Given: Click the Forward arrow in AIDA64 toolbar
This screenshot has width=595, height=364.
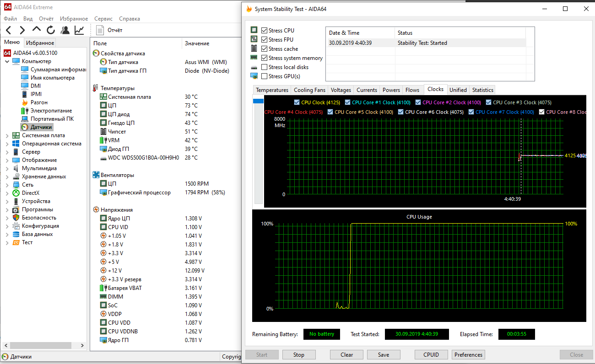Looking at the screenshot, I should point(22,30).
